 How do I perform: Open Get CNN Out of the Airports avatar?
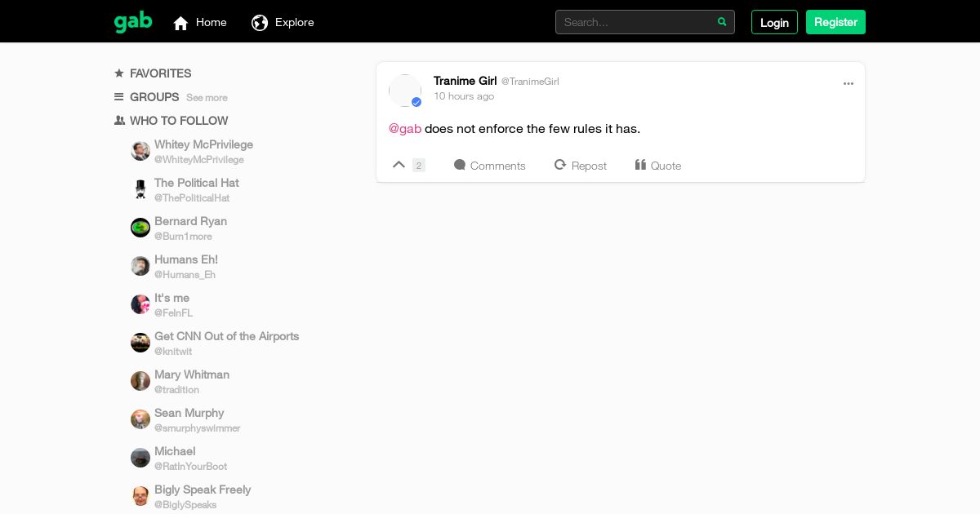[x=140, y=343]
